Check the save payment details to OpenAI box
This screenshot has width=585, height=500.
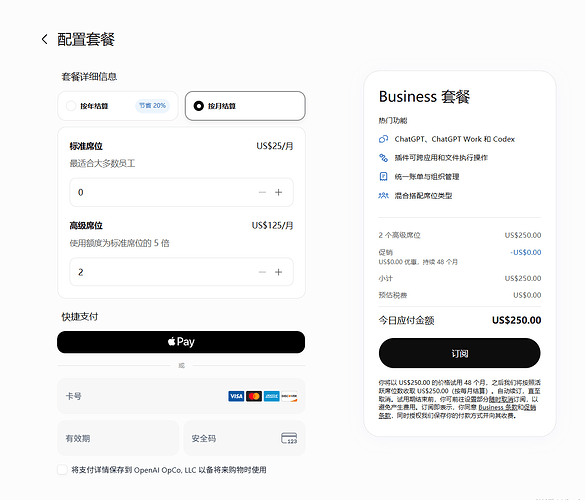tap(62, 470)
